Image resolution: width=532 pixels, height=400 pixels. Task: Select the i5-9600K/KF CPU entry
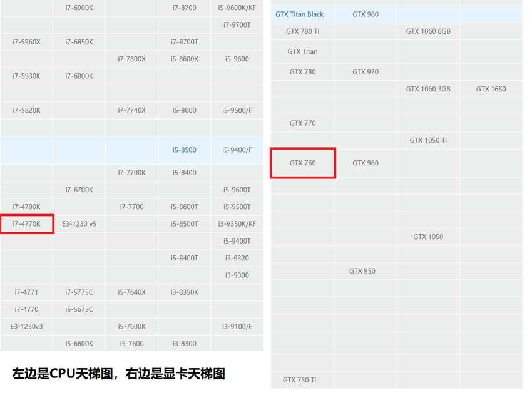(237, 8)
